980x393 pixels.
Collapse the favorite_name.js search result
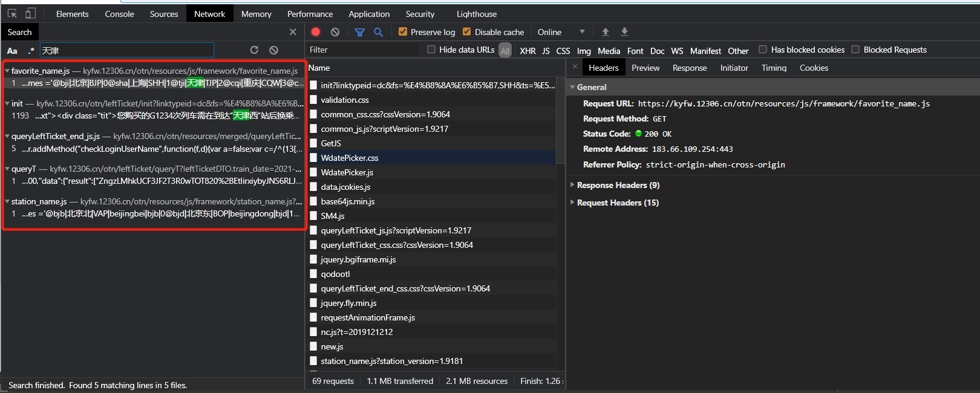(7, 71)
